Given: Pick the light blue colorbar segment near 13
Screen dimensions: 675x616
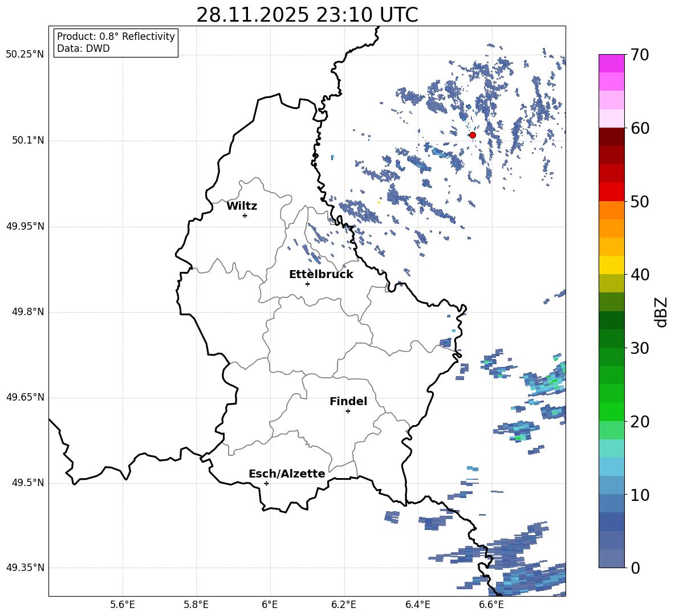Looking at the screenshot, I should coord(612,467).
